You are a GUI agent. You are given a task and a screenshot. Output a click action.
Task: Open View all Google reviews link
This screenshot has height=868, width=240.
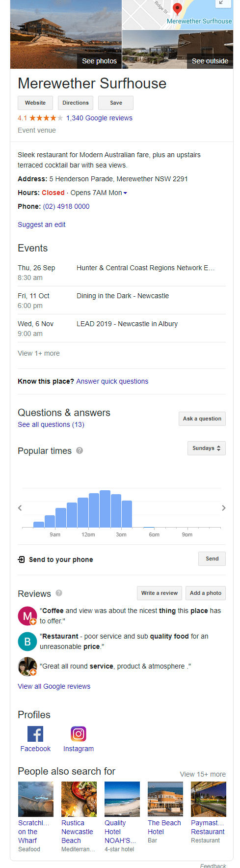point(54,686)
